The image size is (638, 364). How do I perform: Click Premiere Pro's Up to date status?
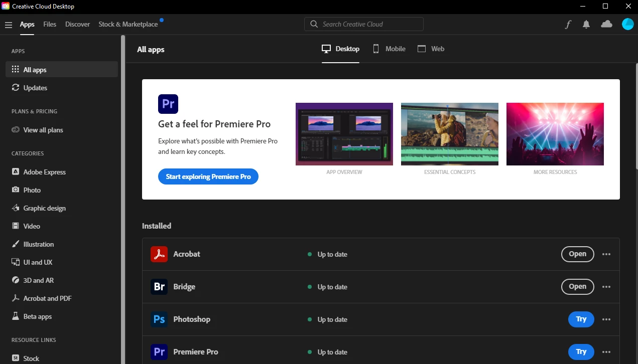click(327, 352)
